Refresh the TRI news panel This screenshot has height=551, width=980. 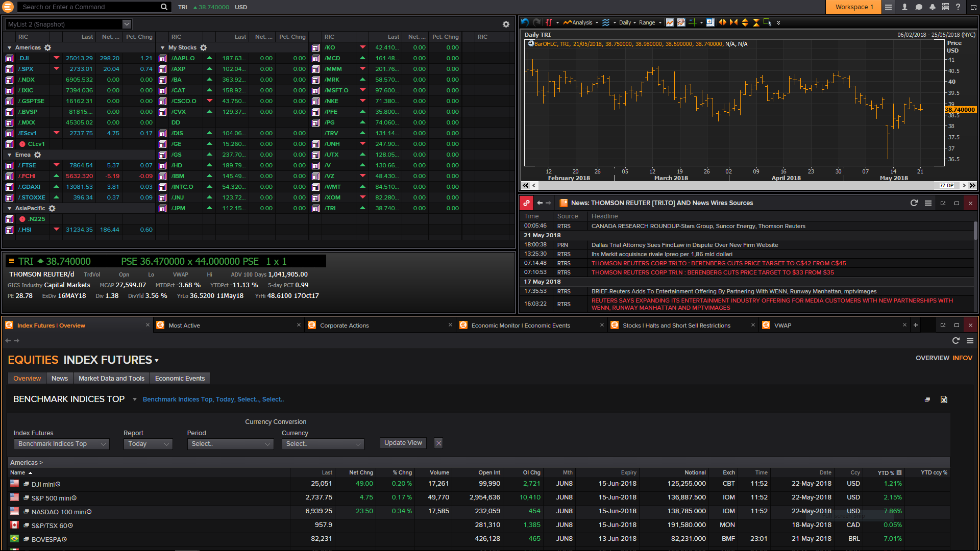point(914,203)
